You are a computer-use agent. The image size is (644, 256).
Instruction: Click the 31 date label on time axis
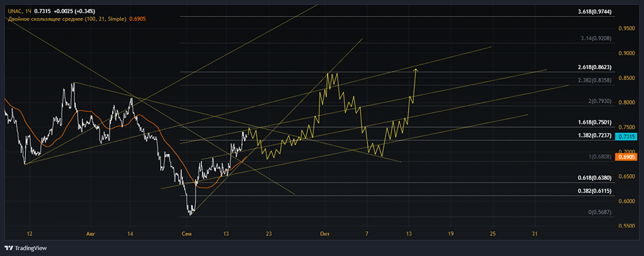coord(535,233)
